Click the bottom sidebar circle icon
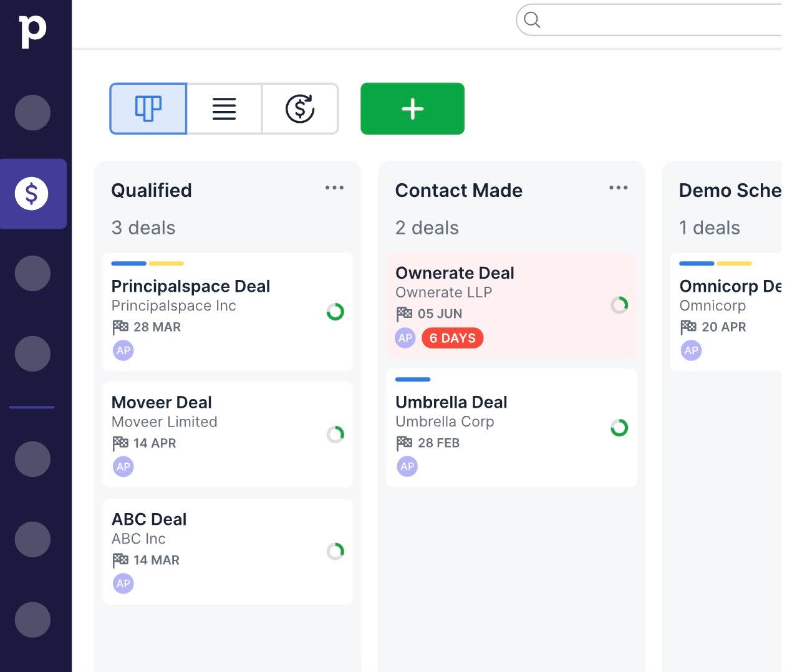Image resolution: width=787 pixels, height=672 pixels. point(32,620)
